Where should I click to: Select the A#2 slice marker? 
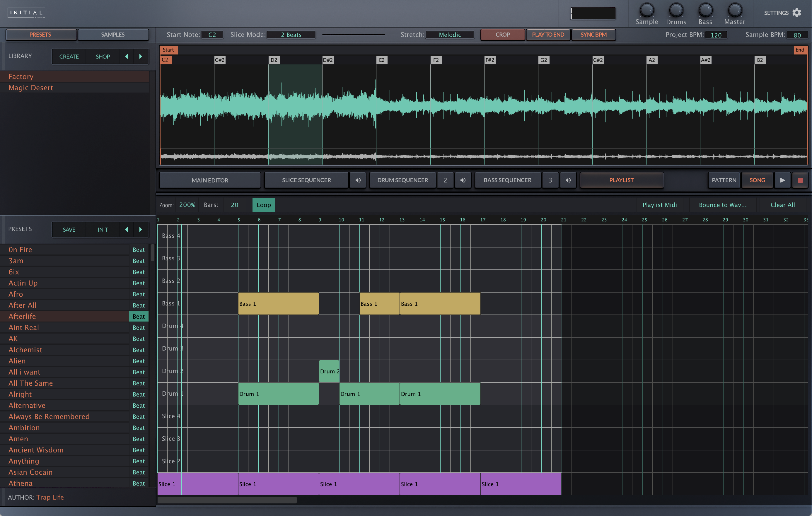point(705,60)
